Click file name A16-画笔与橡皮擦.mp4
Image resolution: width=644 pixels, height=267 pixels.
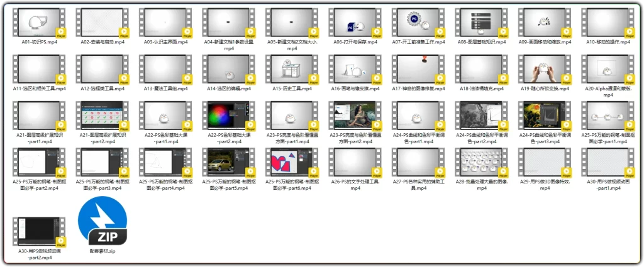point(355,89)
